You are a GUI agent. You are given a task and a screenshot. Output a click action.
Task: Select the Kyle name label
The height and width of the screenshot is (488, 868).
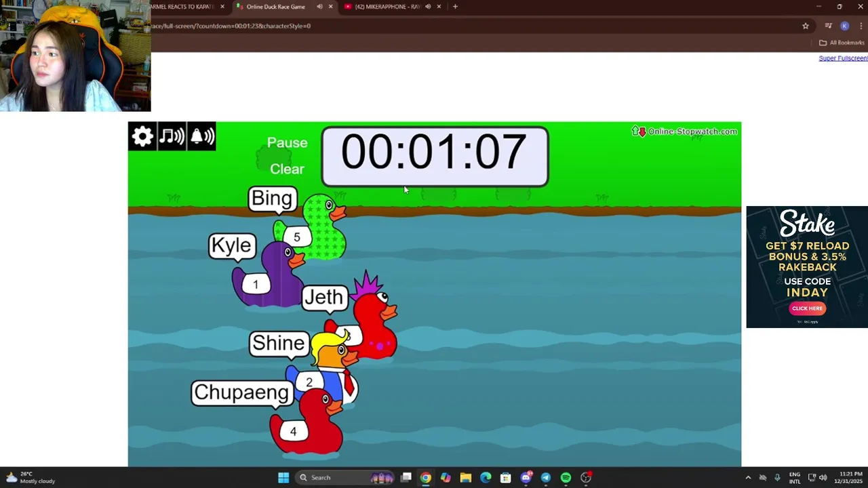(x=232, y=245)
